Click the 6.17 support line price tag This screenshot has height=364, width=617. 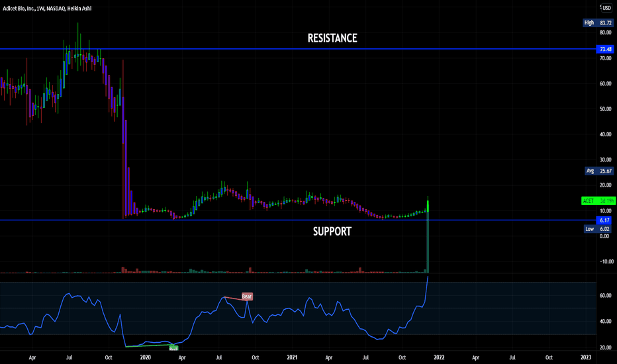point(605,220)
